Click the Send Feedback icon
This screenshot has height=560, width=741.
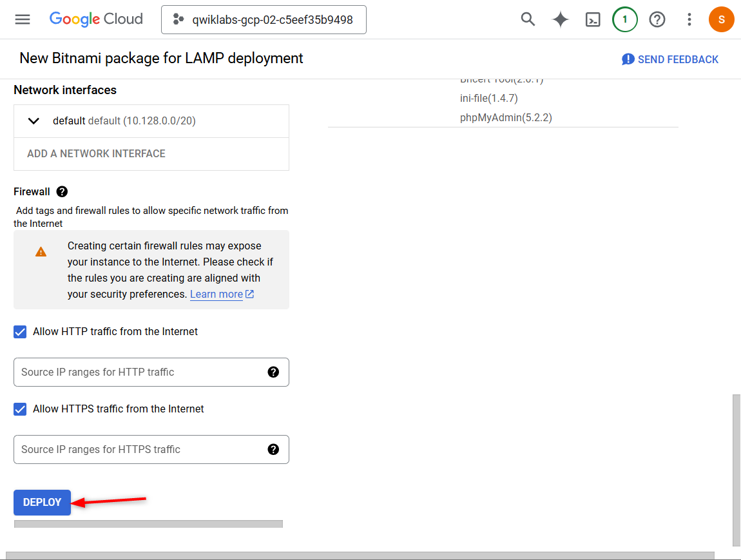[x=628, y=59]
